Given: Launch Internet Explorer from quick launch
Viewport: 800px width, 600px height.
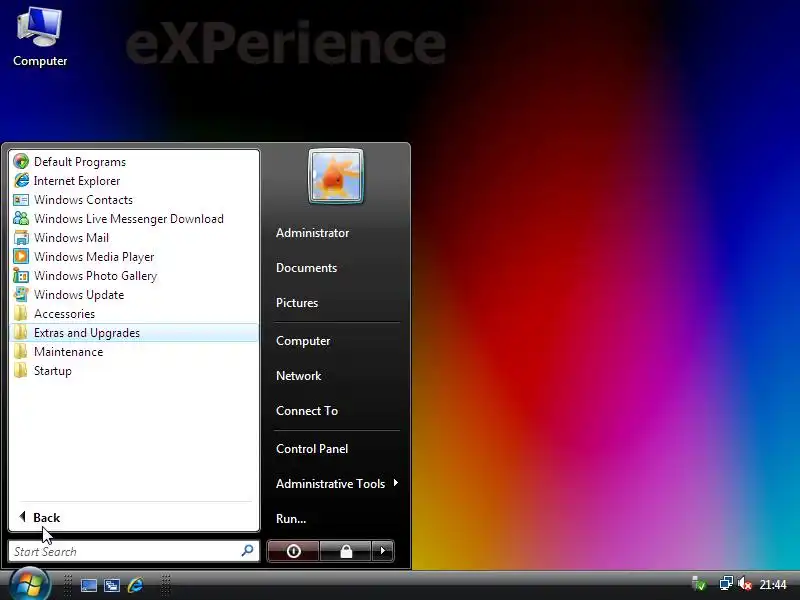Looking at the screenshot, I should click(135, 585).
